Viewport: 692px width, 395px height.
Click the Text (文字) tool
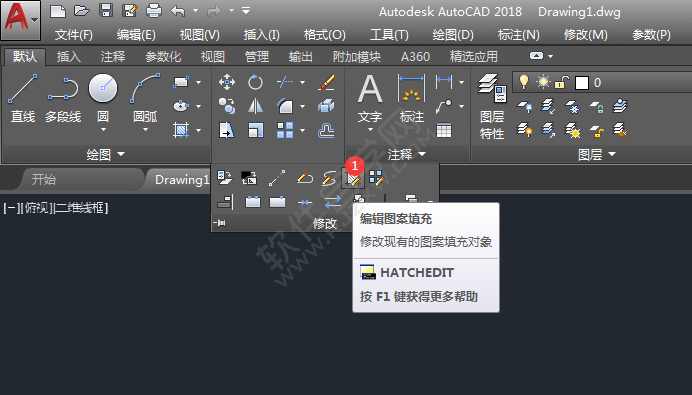[370, 102]
